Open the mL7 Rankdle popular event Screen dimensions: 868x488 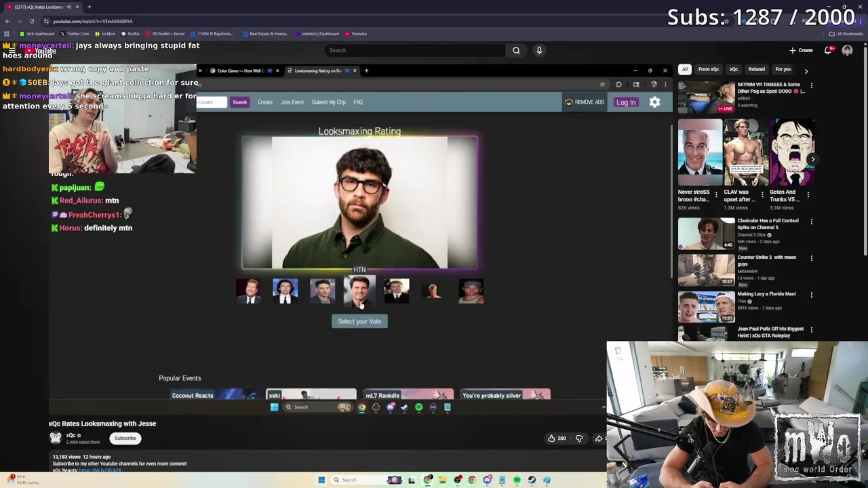[408, 395]
